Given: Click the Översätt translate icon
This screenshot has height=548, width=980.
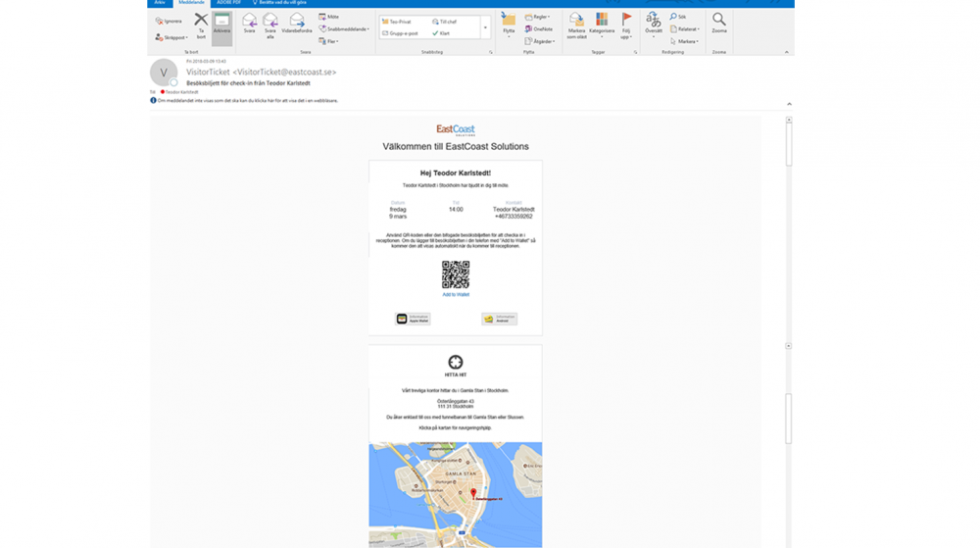Looking at the screenshot, I should [653, 25].
